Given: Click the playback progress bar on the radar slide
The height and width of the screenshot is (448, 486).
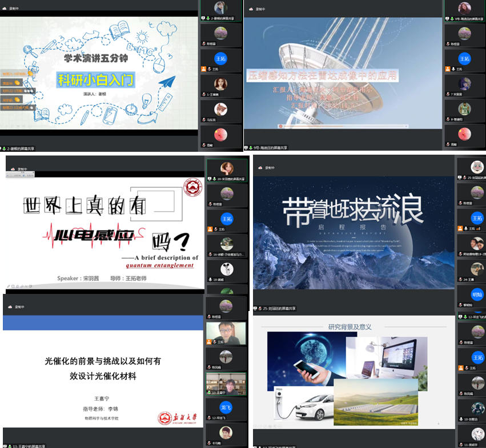Looking at the screenshot, I should click(343, 126).
